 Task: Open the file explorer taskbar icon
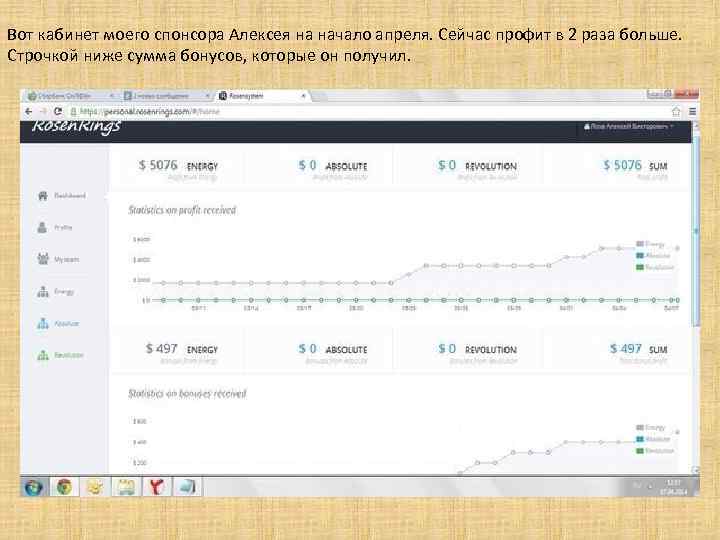click(126, 487)
